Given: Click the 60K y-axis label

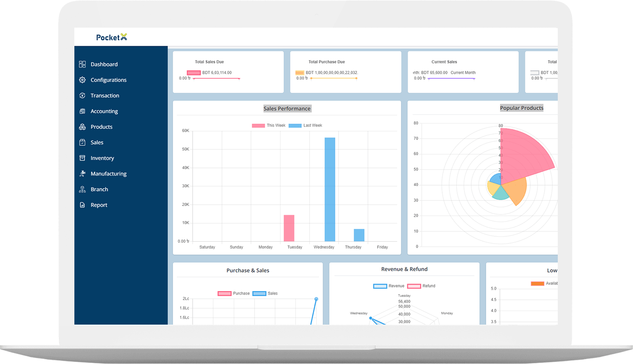Looking at the screenshot, I should tap(185, 131).
